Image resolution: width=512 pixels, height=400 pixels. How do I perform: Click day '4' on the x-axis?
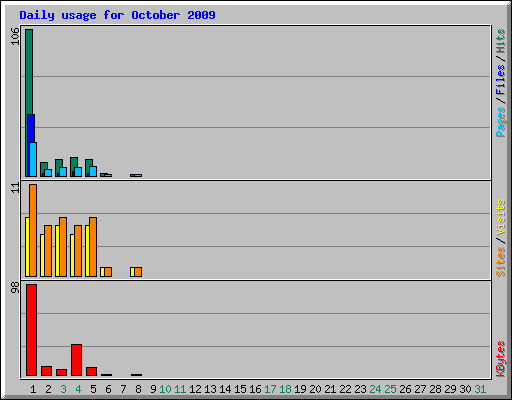coord(78,389)
